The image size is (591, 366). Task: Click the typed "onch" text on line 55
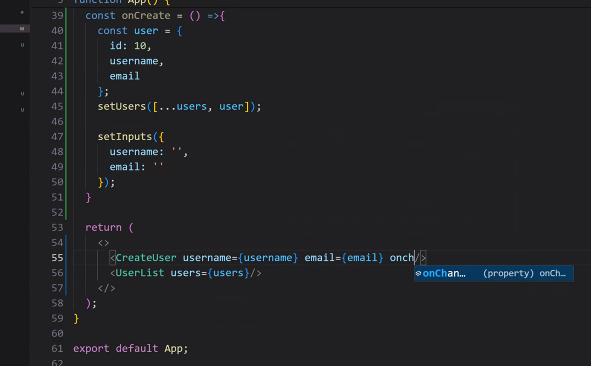click(402, 258)
